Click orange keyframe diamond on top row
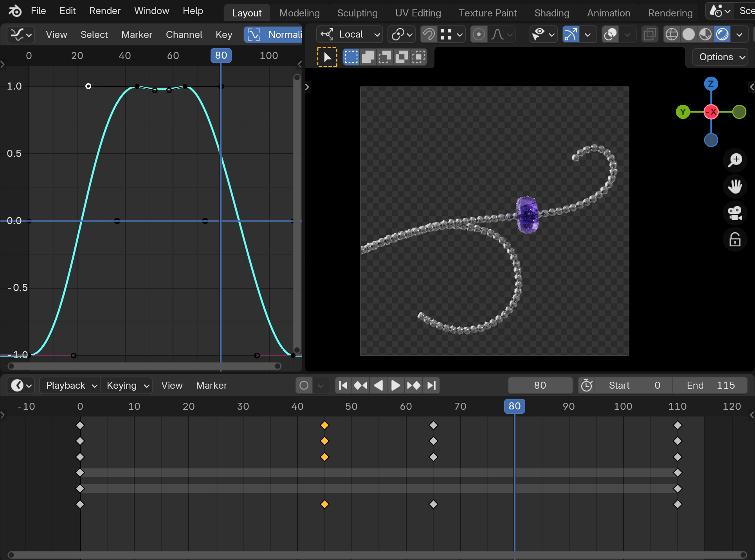The width and height of the screenshot is (755, 560). (x=324, y=425)
